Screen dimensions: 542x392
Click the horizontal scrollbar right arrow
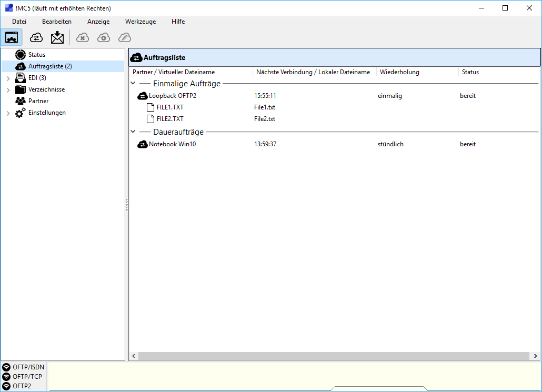[536, 356]
